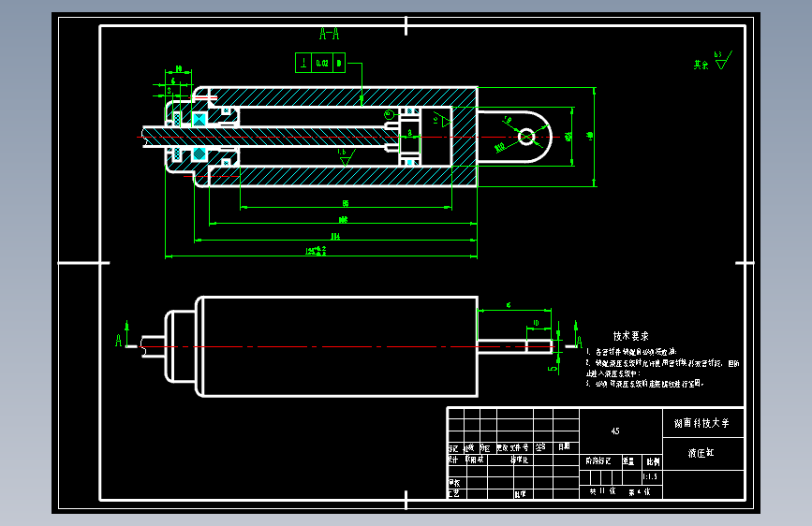Click the 0.02 value in tolerance frame

(322, 63)
